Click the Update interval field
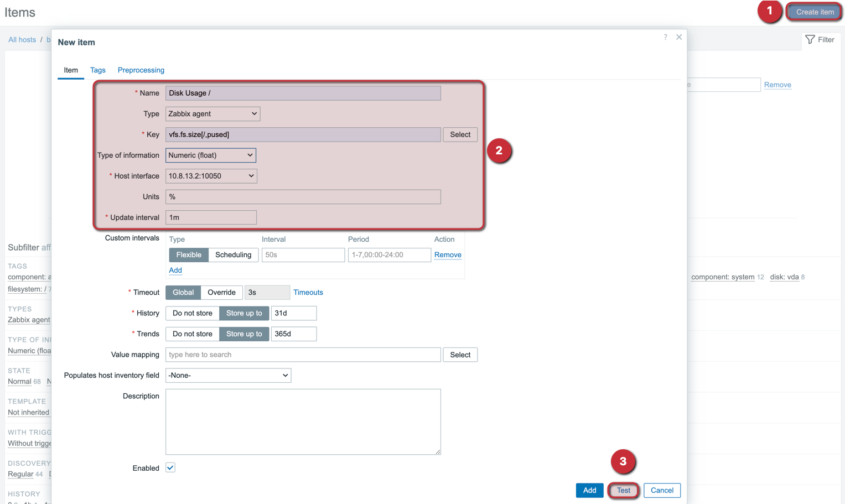The width and height of the screenshot is (845, 504). [x=211, y=217]
